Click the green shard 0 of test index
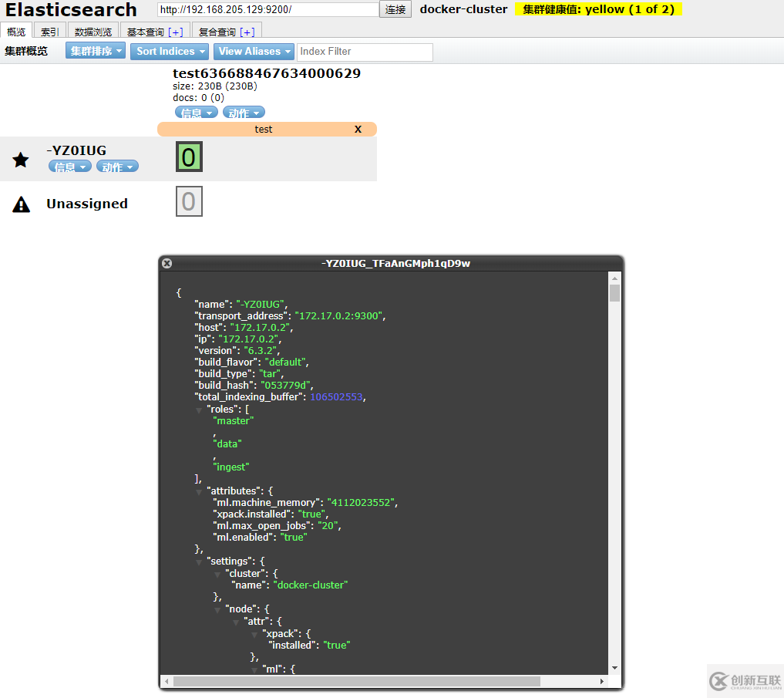Screen dimensions: 784x698 [x=189, y=157]
